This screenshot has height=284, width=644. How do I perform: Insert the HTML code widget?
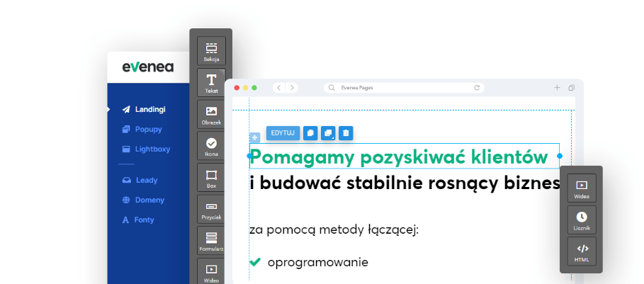tap(582, 251)
